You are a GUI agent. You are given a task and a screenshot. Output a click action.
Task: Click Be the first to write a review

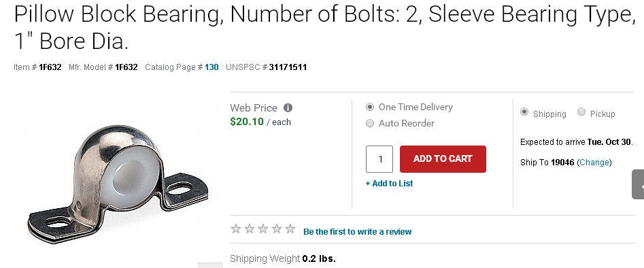pyautogui.click(x=357, y=232)
